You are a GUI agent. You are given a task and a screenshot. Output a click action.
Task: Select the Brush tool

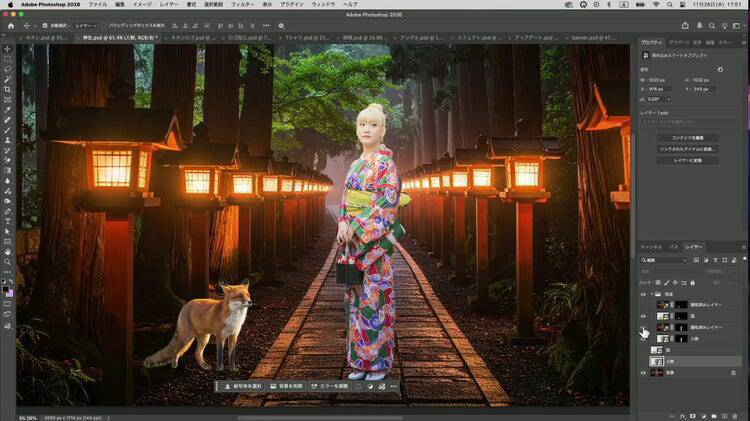click(7, 130)
